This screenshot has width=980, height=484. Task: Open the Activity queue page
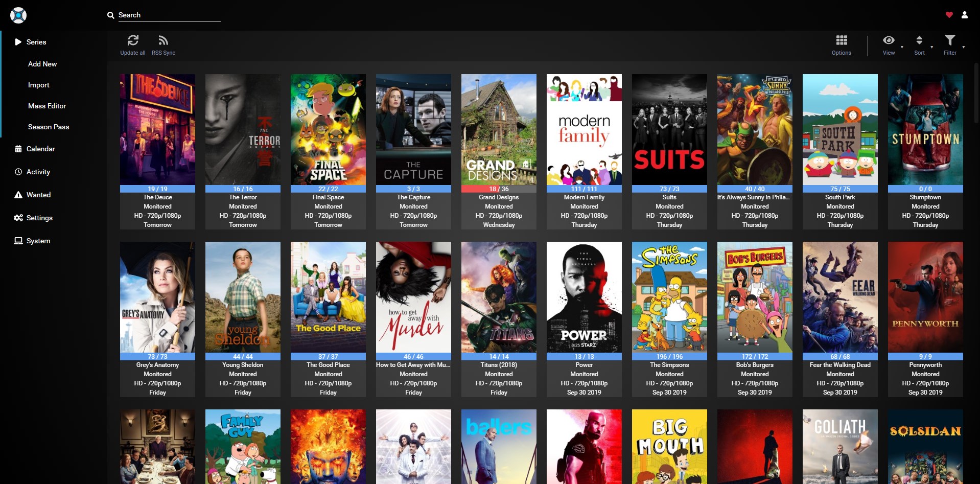pos(38,172)
